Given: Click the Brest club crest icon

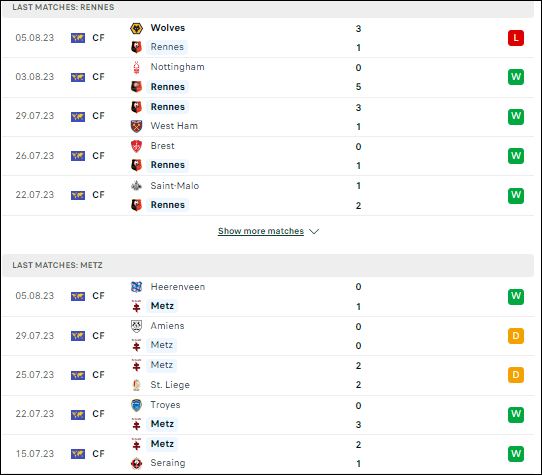Looking at the screenshot, I should (x=136, y=146).
